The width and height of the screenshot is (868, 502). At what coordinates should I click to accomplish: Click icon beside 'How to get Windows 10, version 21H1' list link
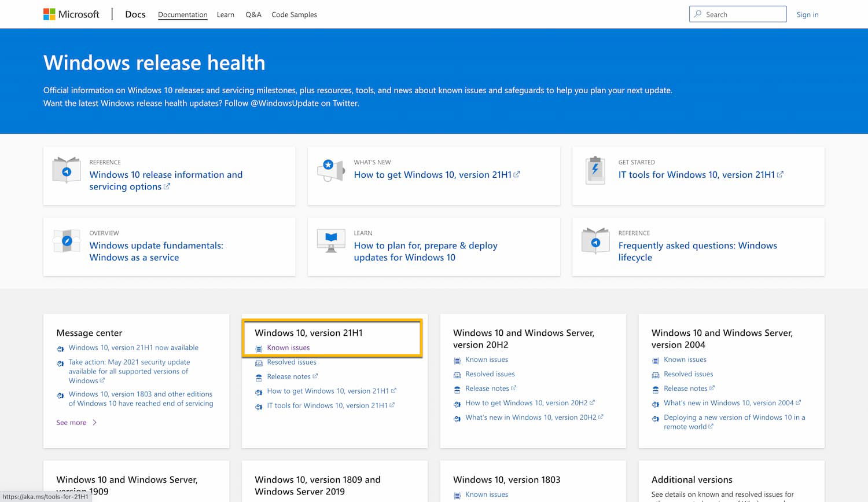point(259,392)
